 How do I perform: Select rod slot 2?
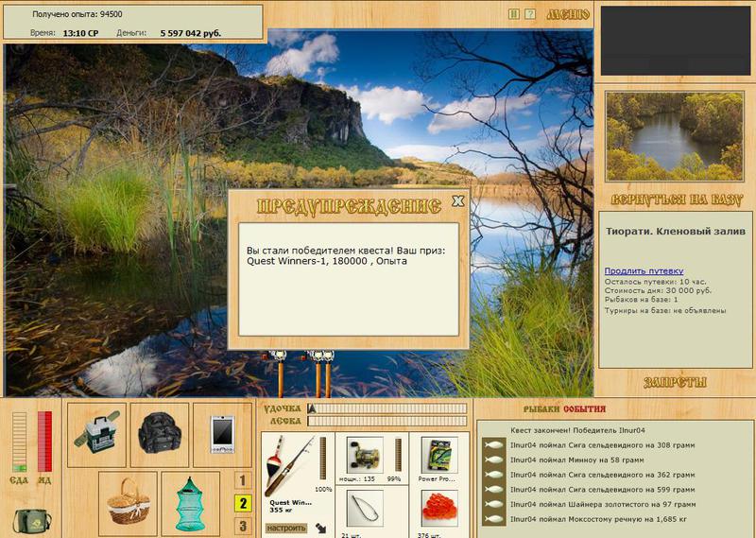243,504
